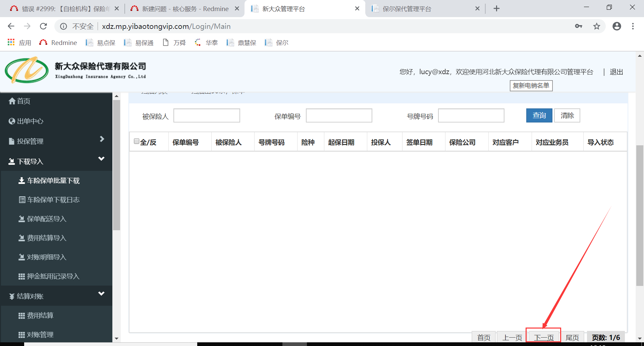Collapse the 结算对账 menu section
This screenshot has height=346, width=644.
pos(101,294)
